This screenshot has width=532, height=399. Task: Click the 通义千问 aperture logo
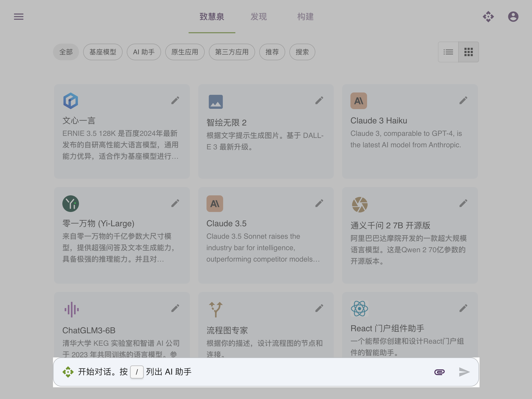360,205
